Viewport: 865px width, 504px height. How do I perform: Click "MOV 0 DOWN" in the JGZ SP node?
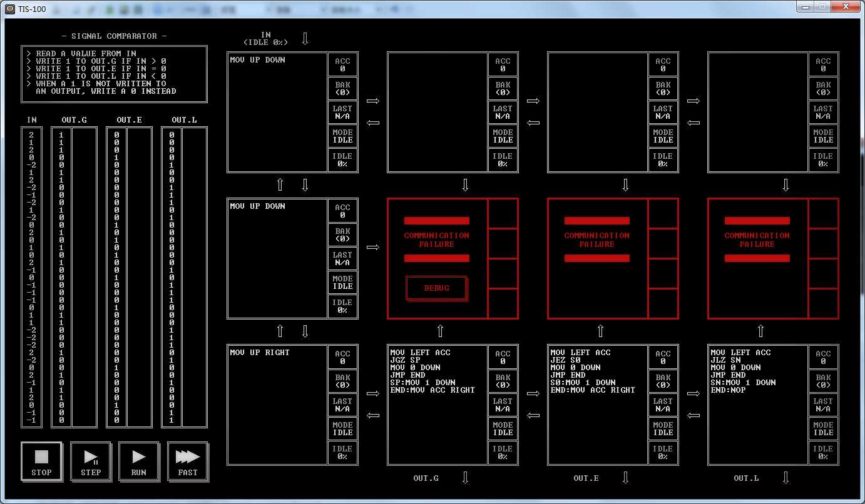[x=415, y=368]
